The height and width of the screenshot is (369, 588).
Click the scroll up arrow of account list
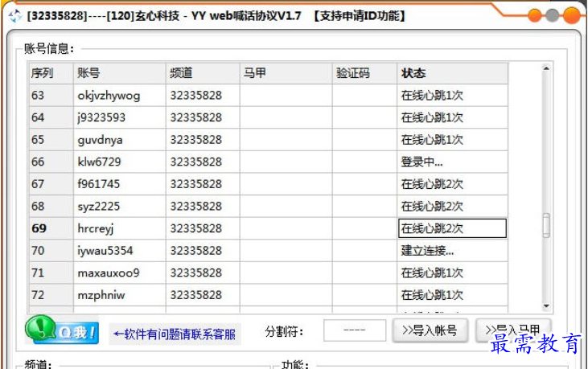(x=546, y=69)
